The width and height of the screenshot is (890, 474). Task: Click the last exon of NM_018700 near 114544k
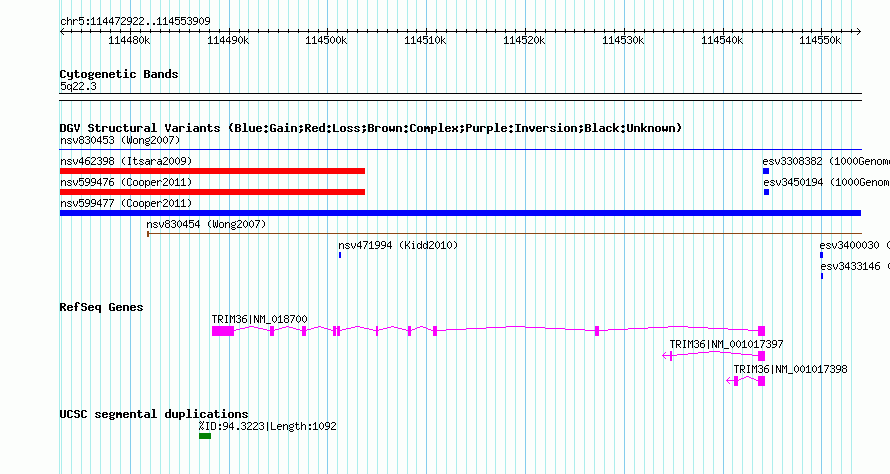[x=762, y=331]
